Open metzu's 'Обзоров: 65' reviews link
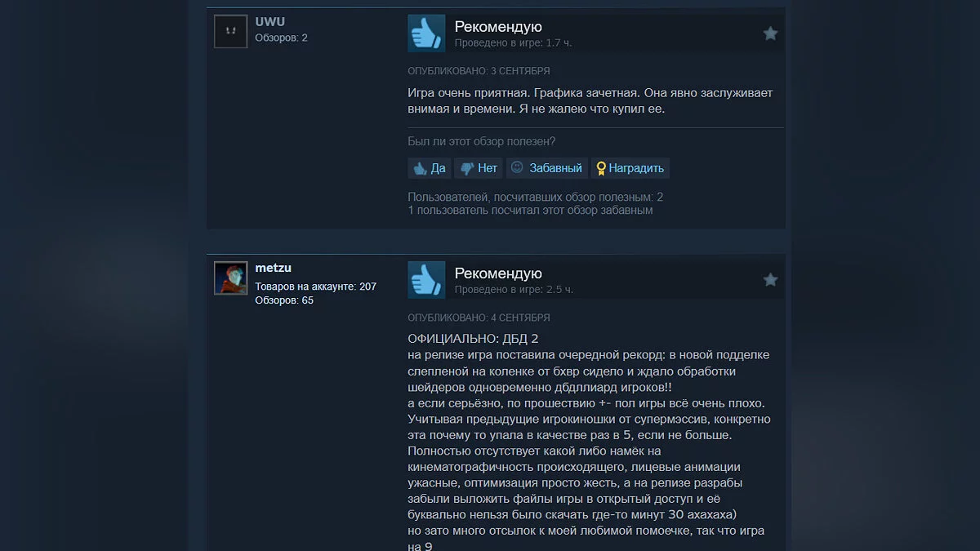The height and width of the screenshot is (551, 980). click(284, 300)
